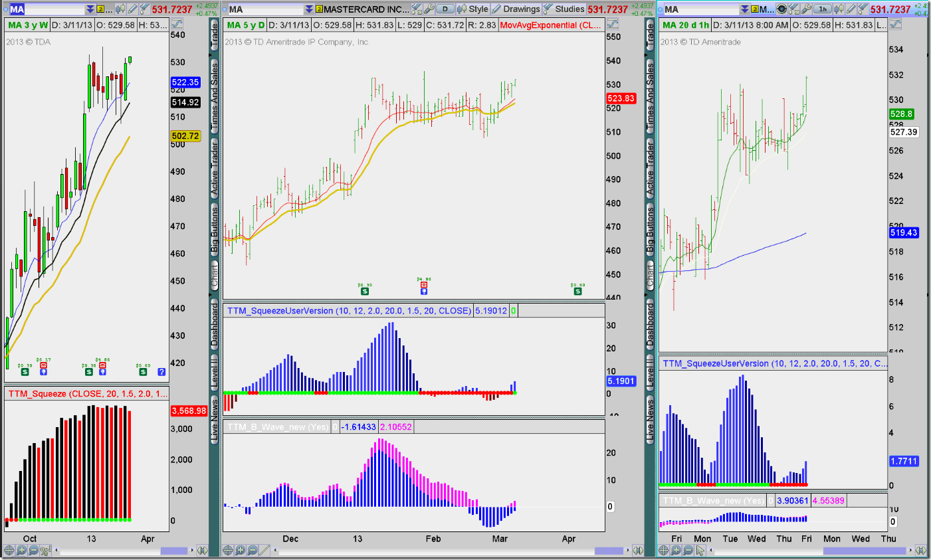The width and height of the screenshot is (931, 560).
Task: Open chart style candlestick icon, left chart
Action: coord(120,9)
